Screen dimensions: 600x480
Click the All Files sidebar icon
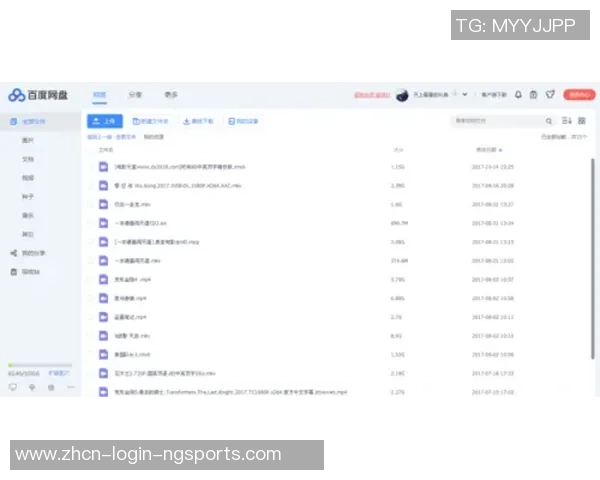coord(13,122)
